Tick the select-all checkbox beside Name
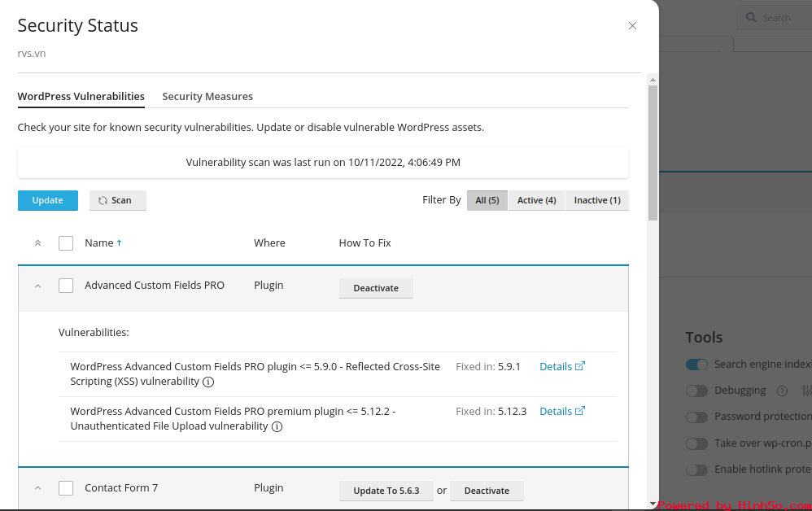This screenshot has height=511, width=812. (66, 243)
